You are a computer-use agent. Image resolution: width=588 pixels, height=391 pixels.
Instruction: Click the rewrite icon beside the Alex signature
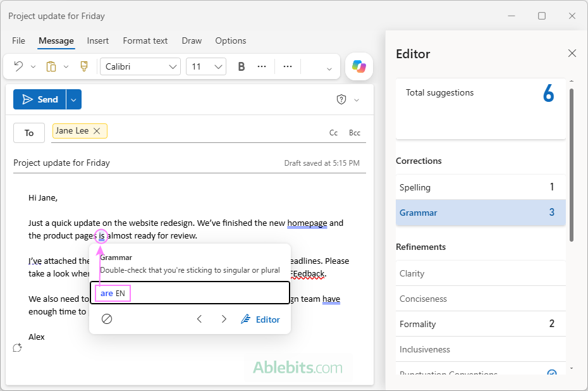click(x=17, y=348)
